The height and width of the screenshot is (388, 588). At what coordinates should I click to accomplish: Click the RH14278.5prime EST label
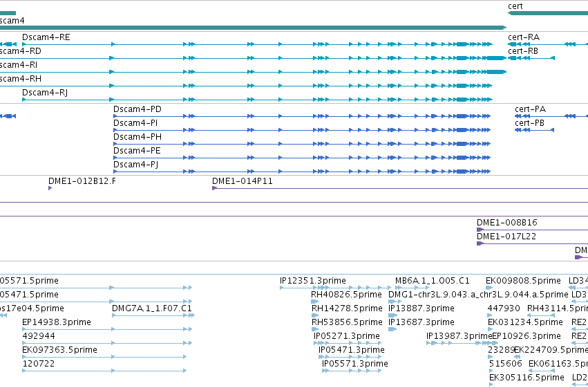(x=347, y=308)
